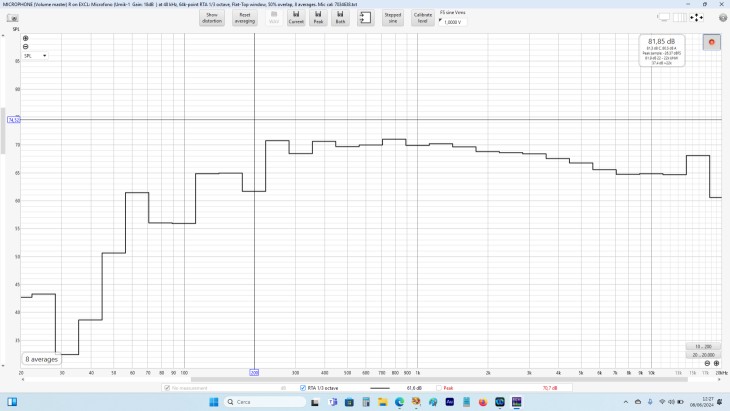Enable the Peak trace checkbox
This screenshot has width=730, height=411.
(x=439, y=388)
